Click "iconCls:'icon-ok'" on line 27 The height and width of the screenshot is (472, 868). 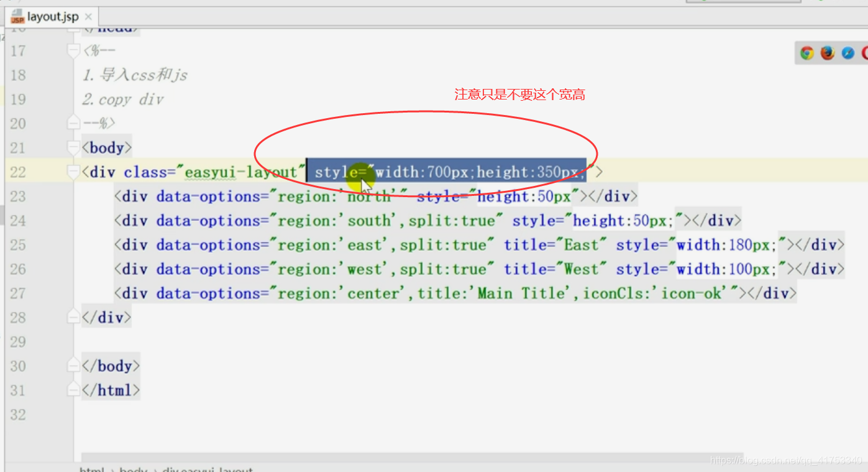pos(656,294)
